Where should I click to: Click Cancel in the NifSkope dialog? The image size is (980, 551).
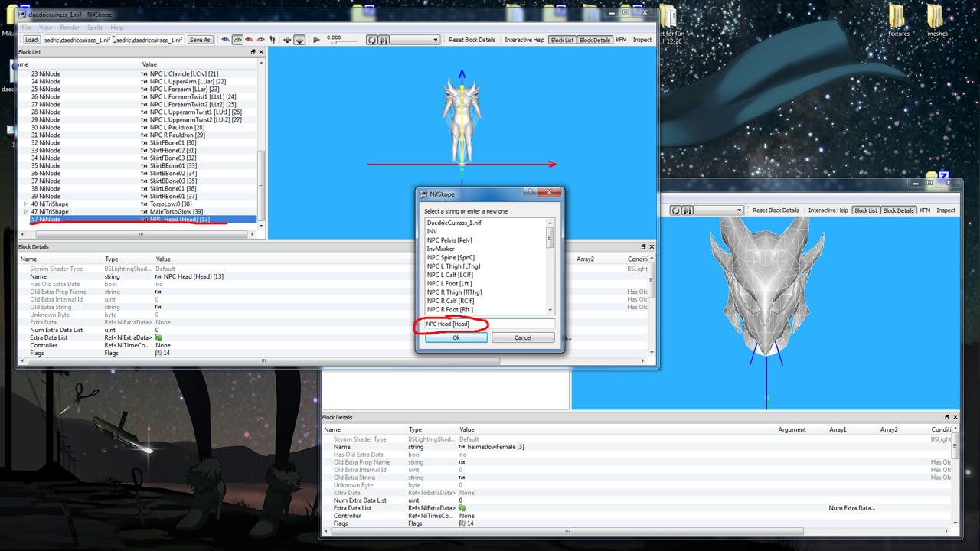click(x=523, y=337)
